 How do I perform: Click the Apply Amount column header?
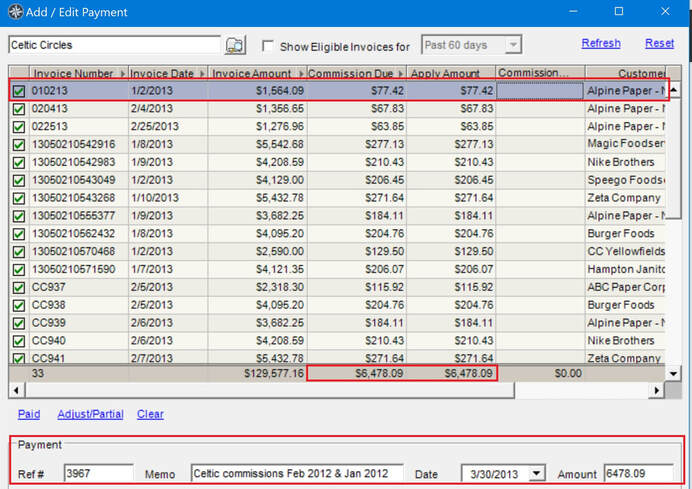(x=451, y=73)
